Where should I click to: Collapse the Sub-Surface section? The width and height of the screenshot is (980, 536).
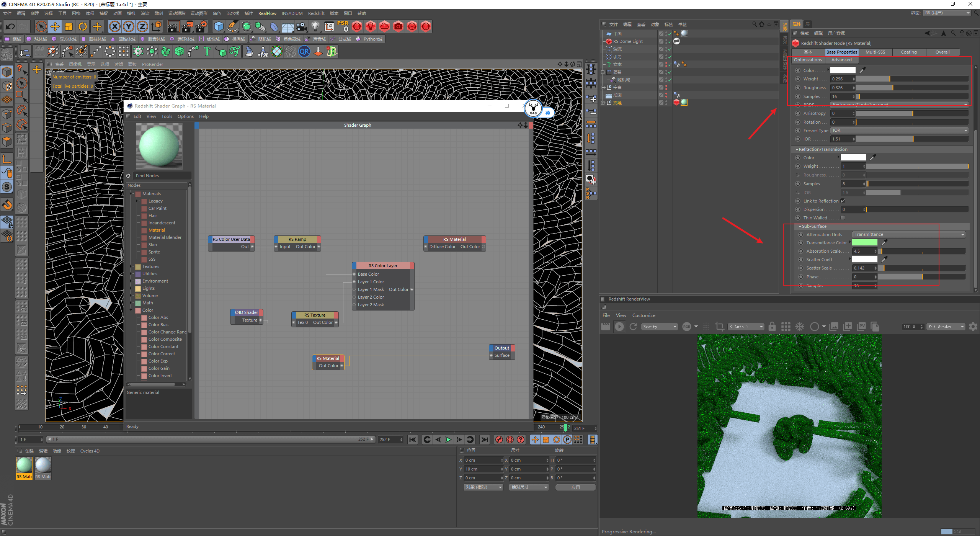[x=800, y=226]
